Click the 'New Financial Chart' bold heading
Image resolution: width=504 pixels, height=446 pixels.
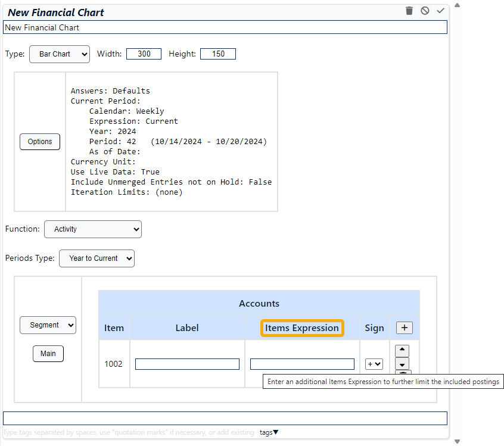click(56, 13)
